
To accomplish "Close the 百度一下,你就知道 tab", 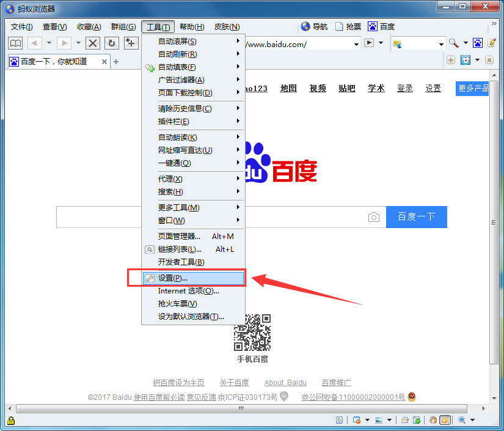I will coord(104,61).
